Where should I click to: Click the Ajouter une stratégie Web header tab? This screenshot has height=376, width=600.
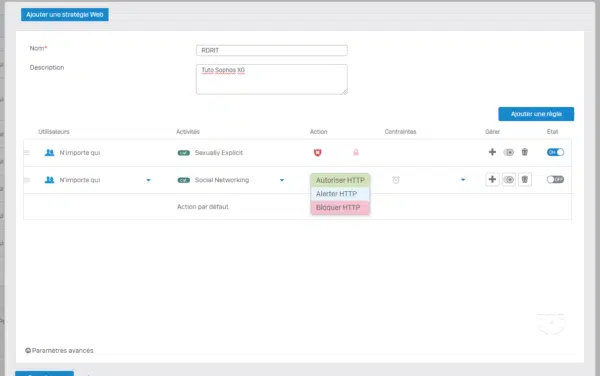[65, 15]
